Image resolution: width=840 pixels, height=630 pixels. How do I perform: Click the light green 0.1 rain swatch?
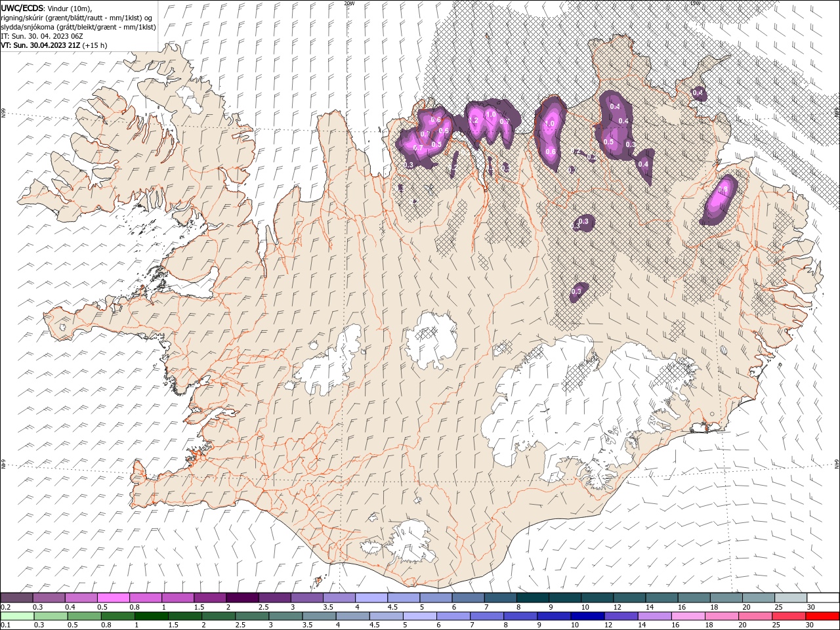(x=16, y=616)
